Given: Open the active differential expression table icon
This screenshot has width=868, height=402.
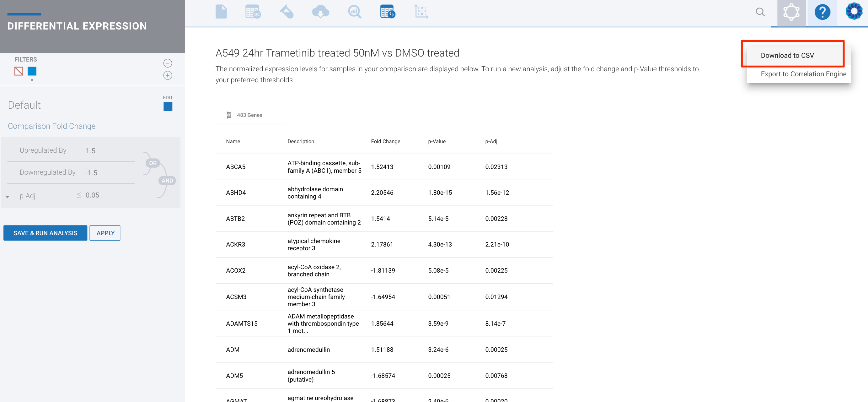Looking at the screenshot, I should pyautogui.click(x=388, y=12).
